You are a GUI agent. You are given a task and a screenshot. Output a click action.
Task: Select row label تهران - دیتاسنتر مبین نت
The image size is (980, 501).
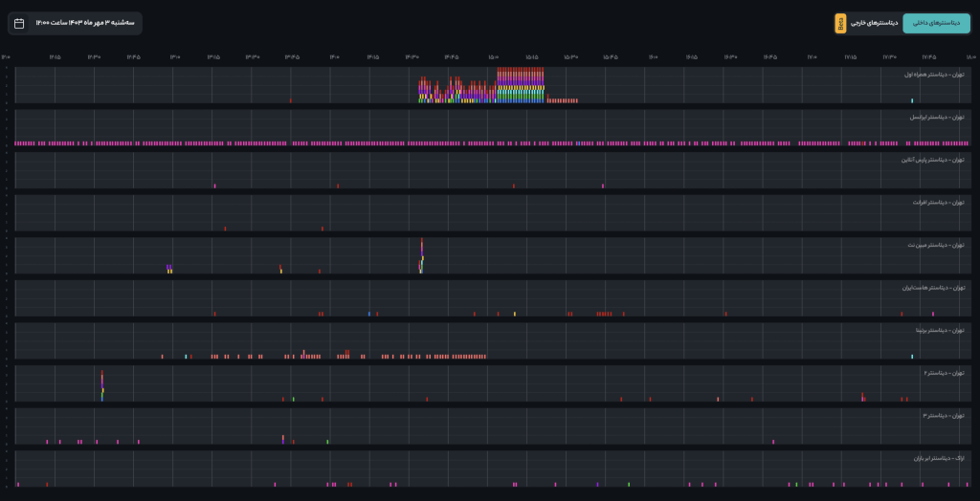(936, 244)
